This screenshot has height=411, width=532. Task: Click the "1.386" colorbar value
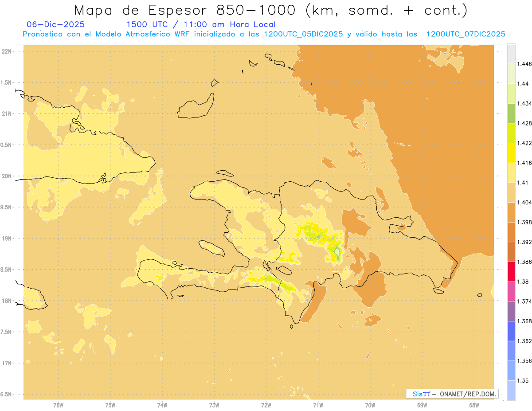coord(524,262)
